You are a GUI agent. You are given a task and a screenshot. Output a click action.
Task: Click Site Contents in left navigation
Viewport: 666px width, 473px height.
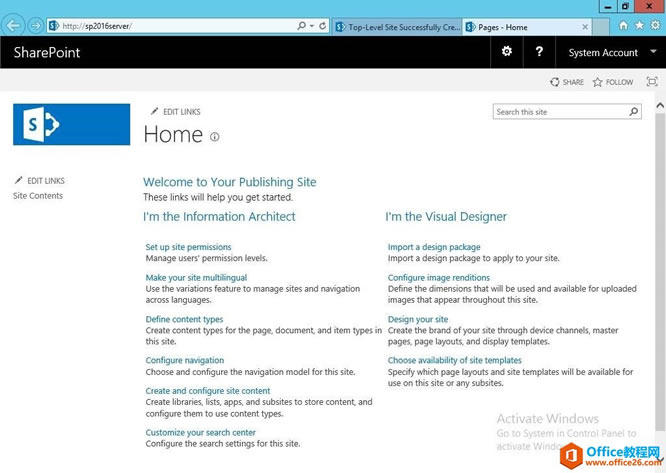coord(38,196)
